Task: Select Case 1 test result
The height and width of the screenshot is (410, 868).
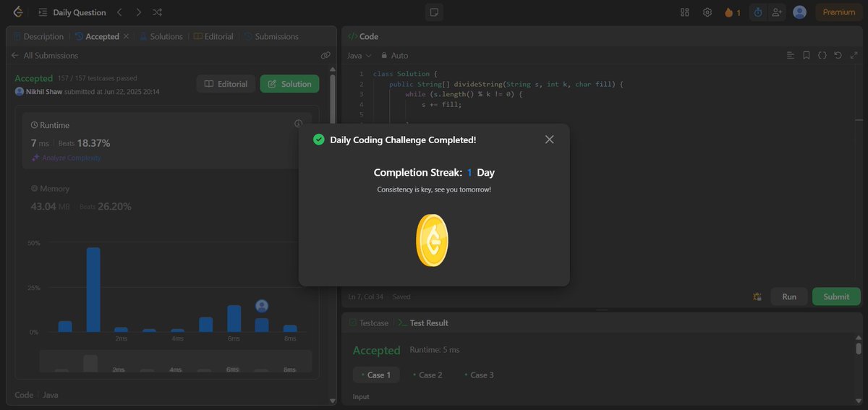Action: pyautogui.click(x=375, y=375)
